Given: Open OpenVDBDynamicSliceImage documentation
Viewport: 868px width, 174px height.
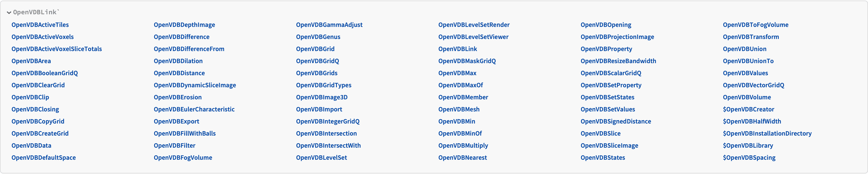Looking at the screenshot, I should pos(195,85).
